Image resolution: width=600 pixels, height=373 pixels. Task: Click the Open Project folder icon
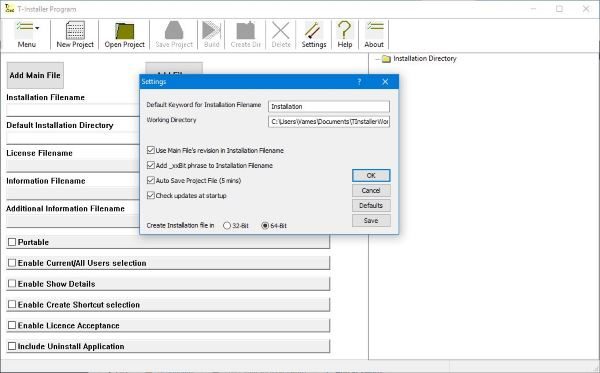coord(124,31)
